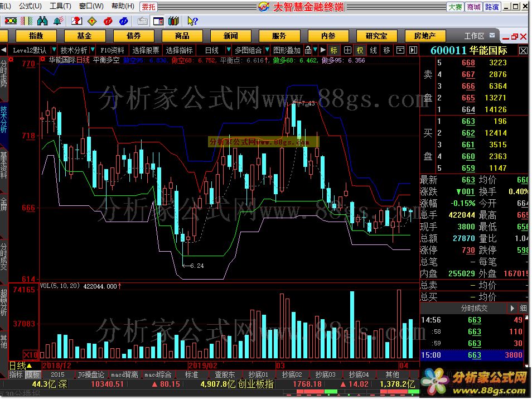
Task: Click the grayed clipboard toolbar icon
Action: [143, 21]
